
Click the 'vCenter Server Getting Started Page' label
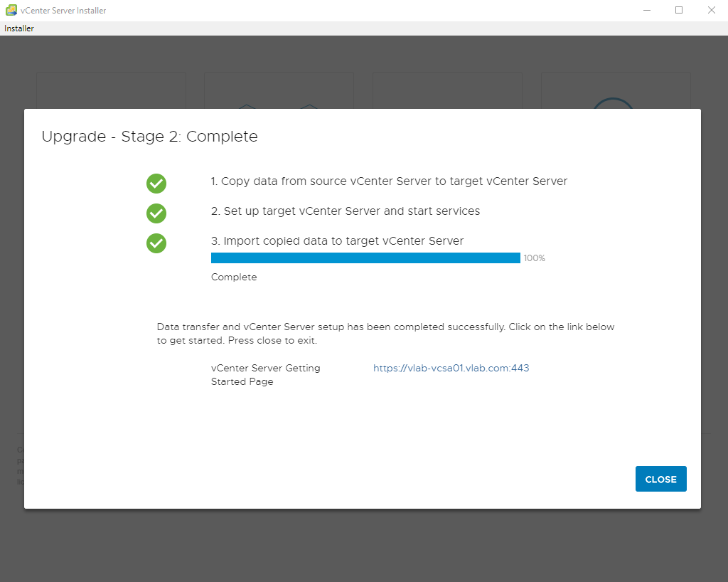click(266, 375)
